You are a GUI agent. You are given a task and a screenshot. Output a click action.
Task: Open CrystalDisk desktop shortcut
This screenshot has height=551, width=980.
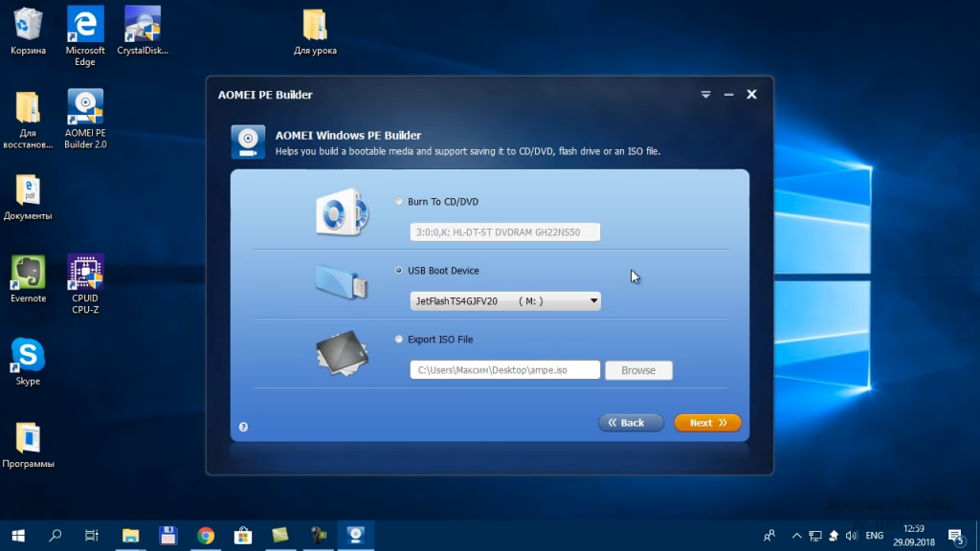[x=143, y=32]
